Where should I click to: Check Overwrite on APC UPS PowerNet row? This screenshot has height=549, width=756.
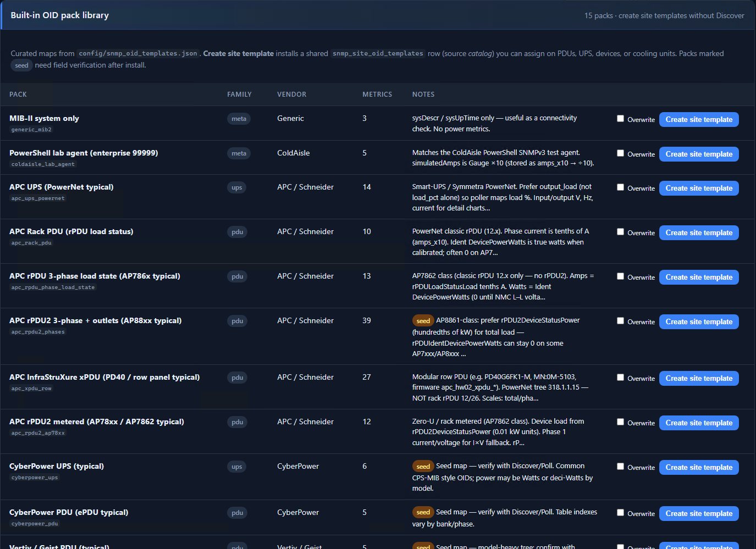620,187
